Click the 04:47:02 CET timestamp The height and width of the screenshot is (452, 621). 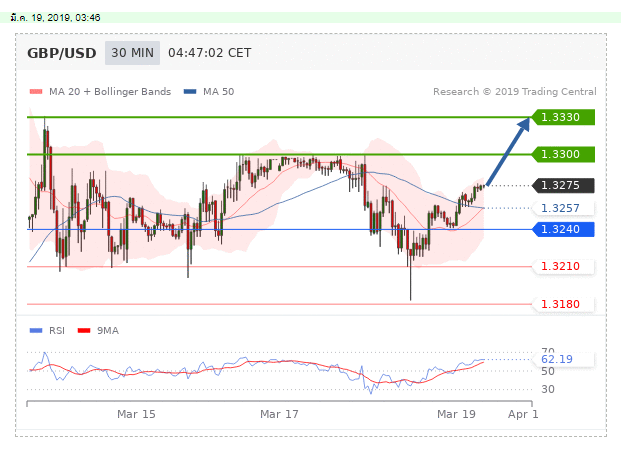point(210,53)
